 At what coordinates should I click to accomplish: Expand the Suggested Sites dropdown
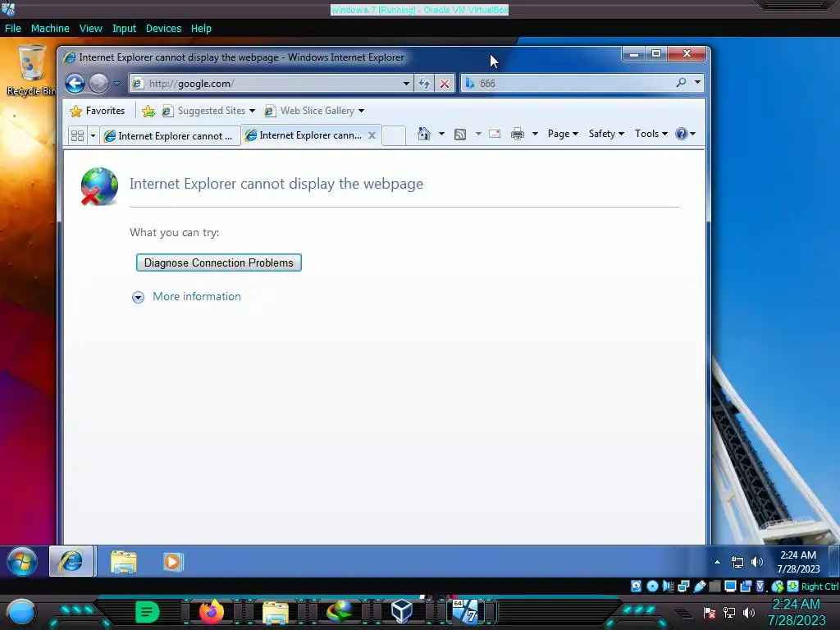(252, 111)
